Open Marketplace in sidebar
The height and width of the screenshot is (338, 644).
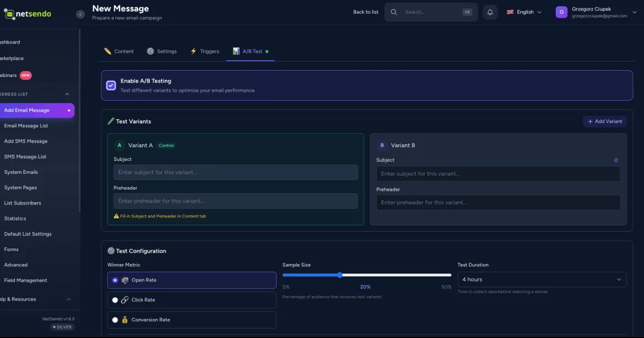[12, 58]
